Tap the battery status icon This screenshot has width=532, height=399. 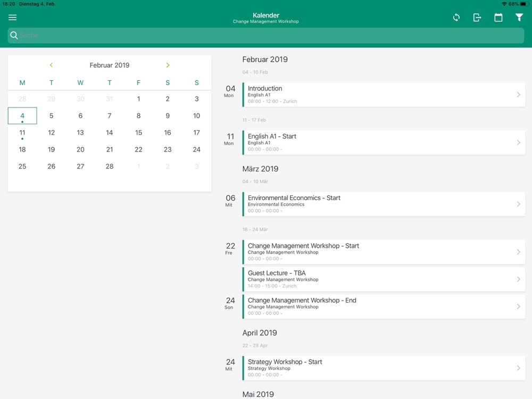point(525,4)
